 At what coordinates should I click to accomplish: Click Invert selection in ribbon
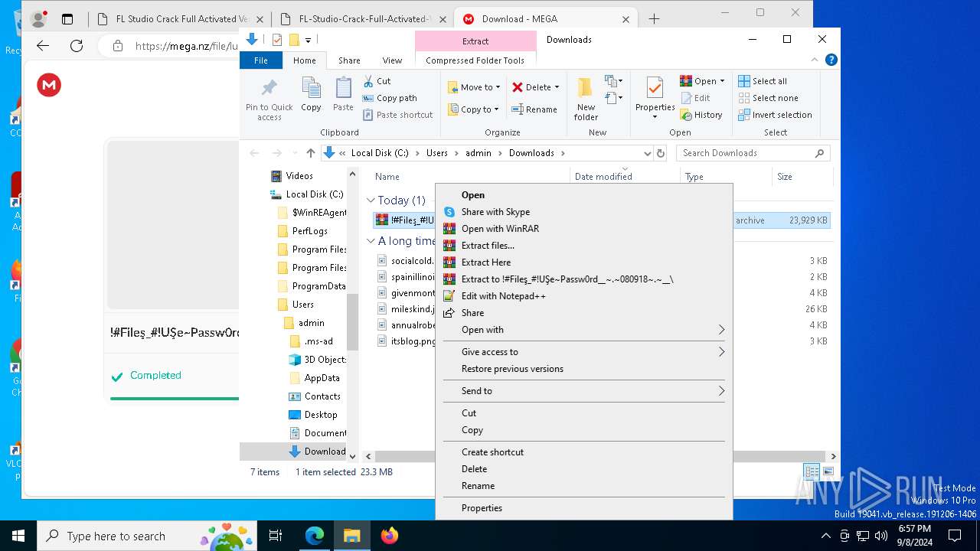pyautogui.click(x=775, y=115)
